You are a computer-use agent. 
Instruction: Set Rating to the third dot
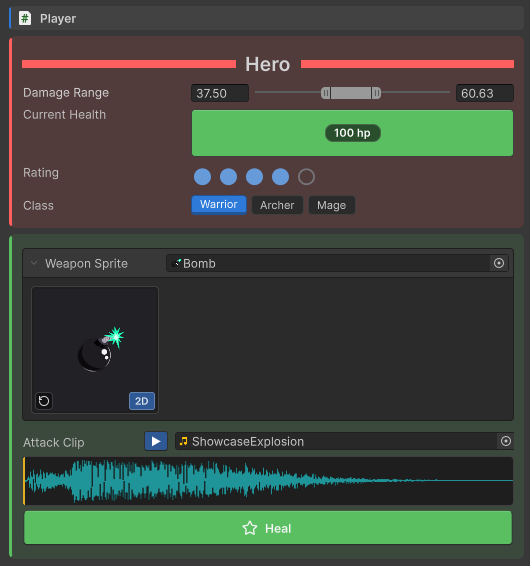[x=255, y=177]
